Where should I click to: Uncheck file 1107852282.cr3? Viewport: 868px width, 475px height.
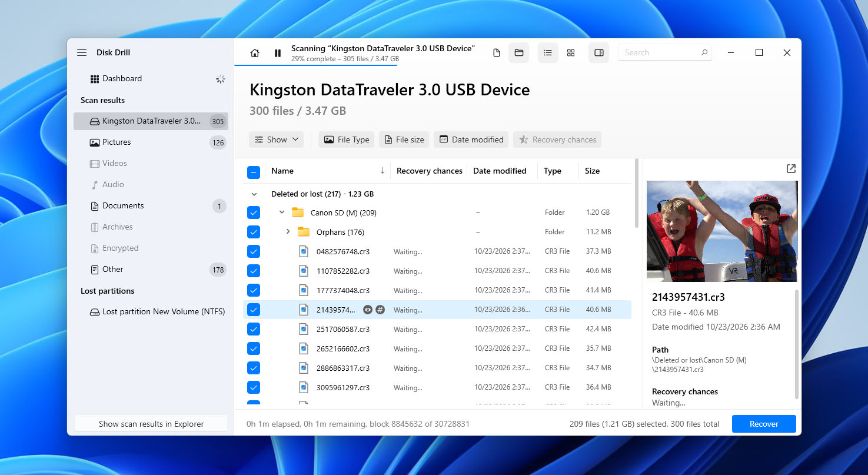pos(254,271)
